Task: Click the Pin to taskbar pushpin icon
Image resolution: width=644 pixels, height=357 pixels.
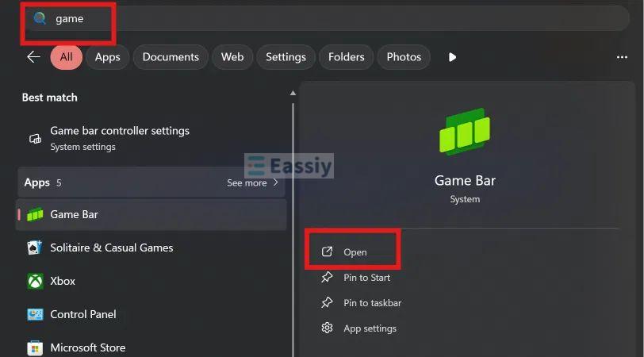Action: coord(327,303)
